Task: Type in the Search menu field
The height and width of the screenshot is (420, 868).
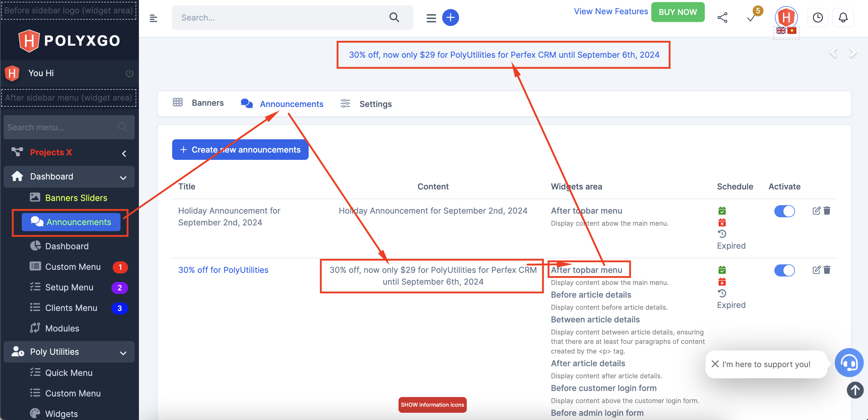Action: click(61, 127)
